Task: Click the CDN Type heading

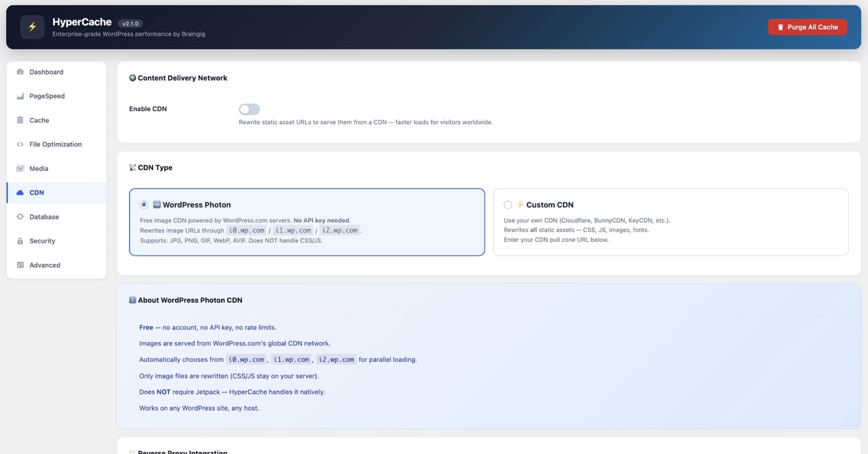Action: 155,167
